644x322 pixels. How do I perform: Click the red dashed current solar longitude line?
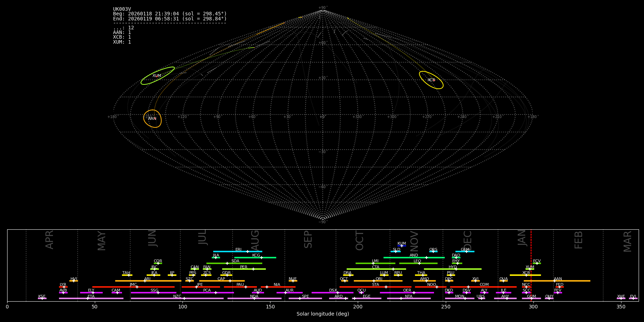[x=531, y=265]
